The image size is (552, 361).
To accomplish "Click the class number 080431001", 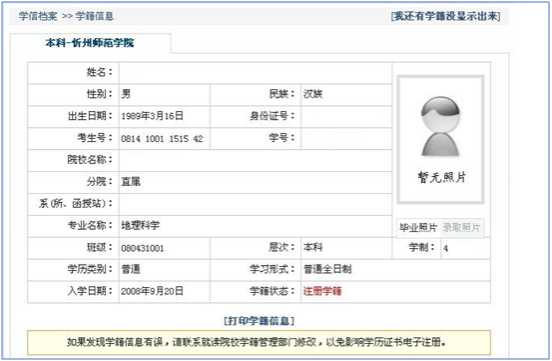I will coord(142,248).
